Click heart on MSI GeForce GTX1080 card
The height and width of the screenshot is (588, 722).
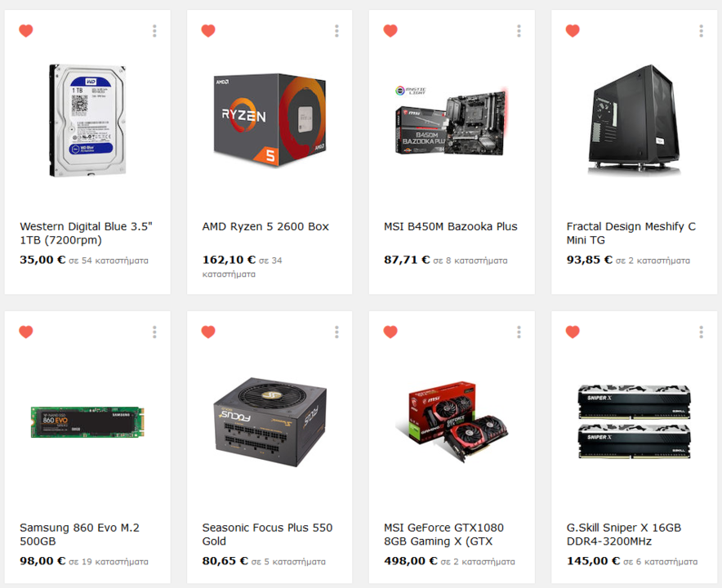coord(390,332)
